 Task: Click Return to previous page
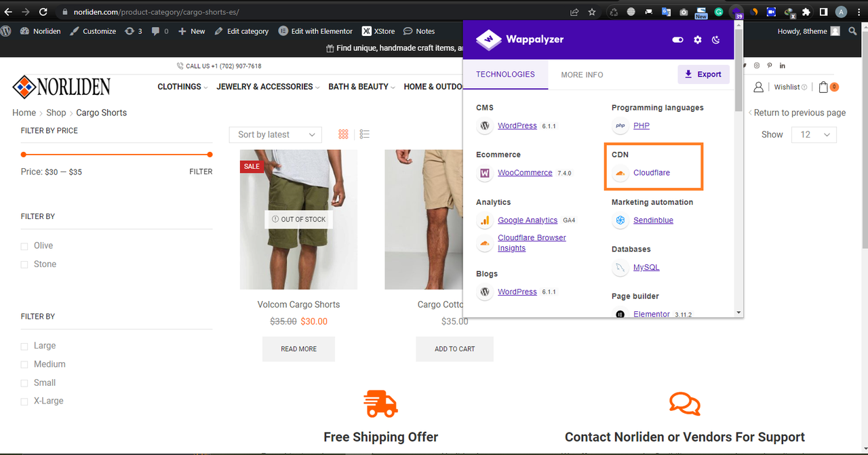click(x=797, y=113)
